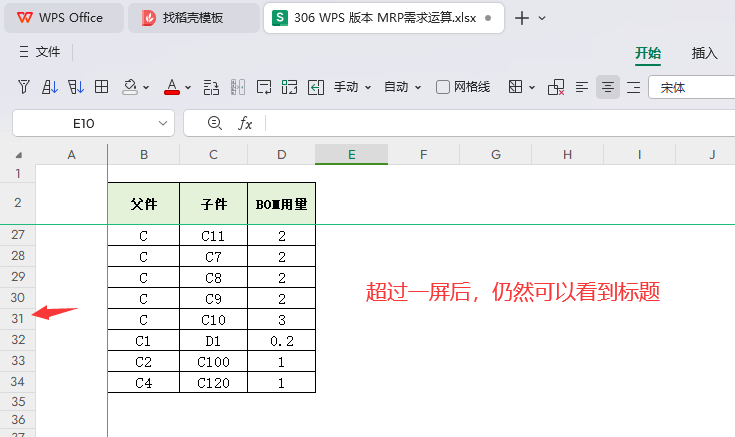The height and width of the screenshot is (437, 735).
Task: Click the green-square convert icon
Action: 289,87
